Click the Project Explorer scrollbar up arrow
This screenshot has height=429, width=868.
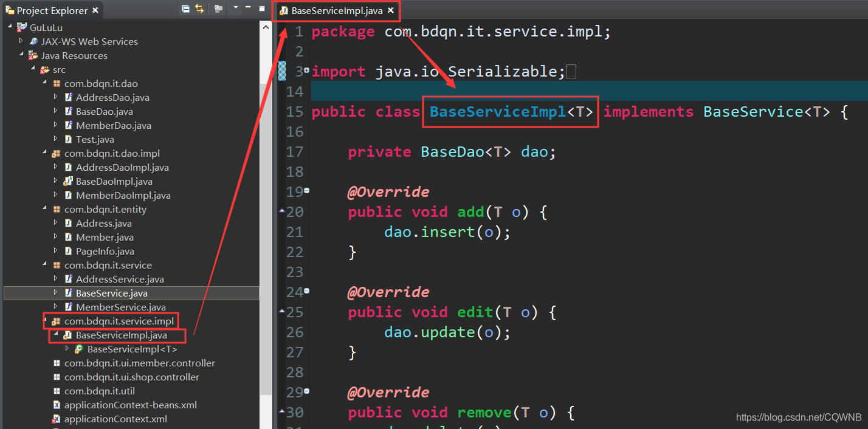coord(266,26)
